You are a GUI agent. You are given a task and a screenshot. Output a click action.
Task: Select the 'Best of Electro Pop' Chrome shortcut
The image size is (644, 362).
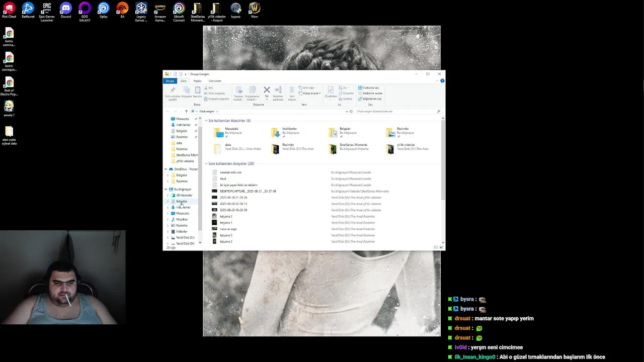click(x=9, y=86)
